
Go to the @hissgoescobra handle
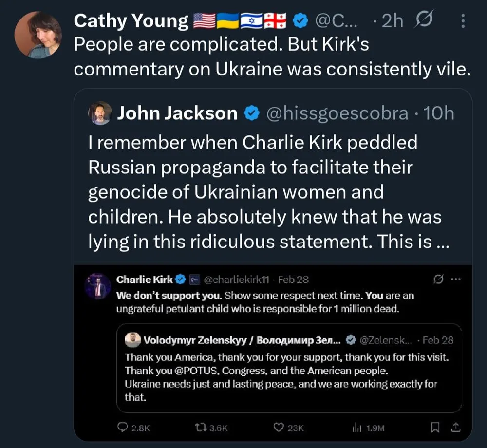pos(337,113)
